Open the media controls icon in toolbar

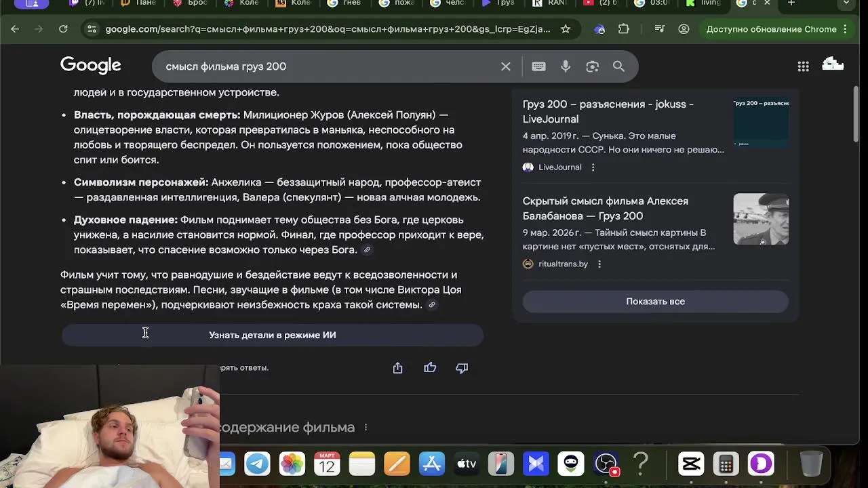[660, 29]
